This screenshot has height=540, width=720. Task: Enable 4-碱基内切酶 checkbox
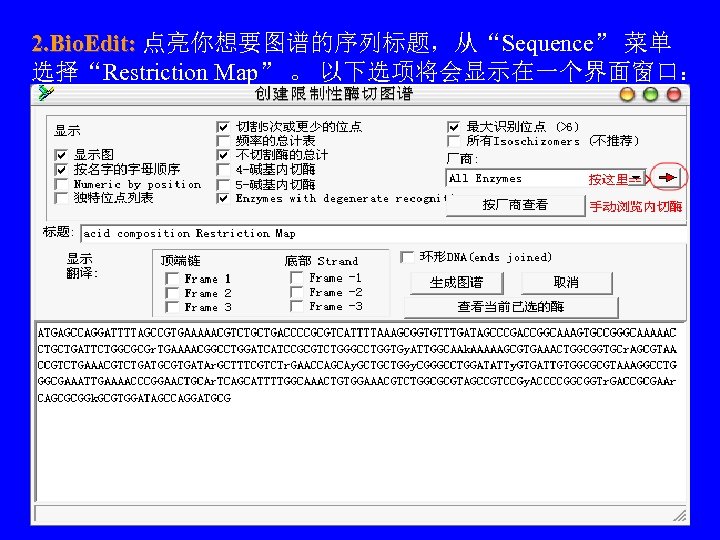(223, 170)
